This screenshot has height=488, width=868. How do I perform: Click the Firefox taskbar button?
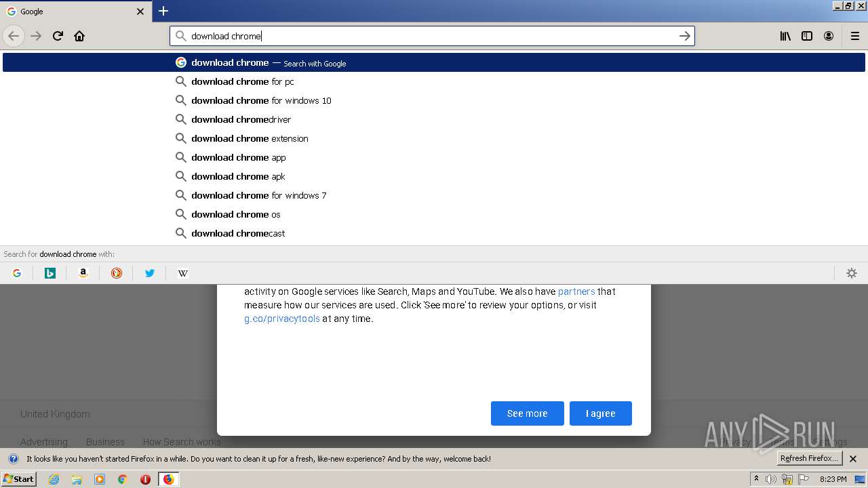tap(168, 479)
